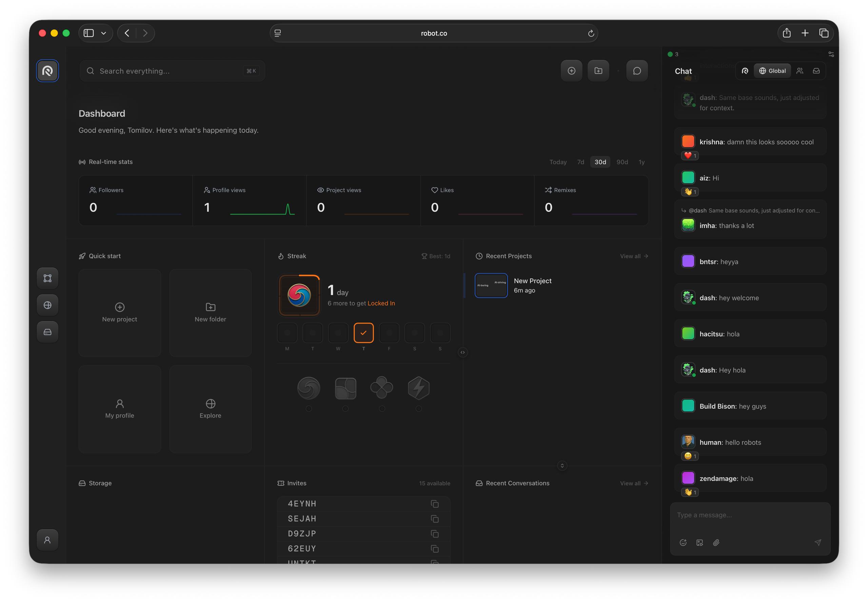Click the horizontal panel resize handle
This screenshot has width=868, height=602.
pyautogui.click(x=463, y=353)
